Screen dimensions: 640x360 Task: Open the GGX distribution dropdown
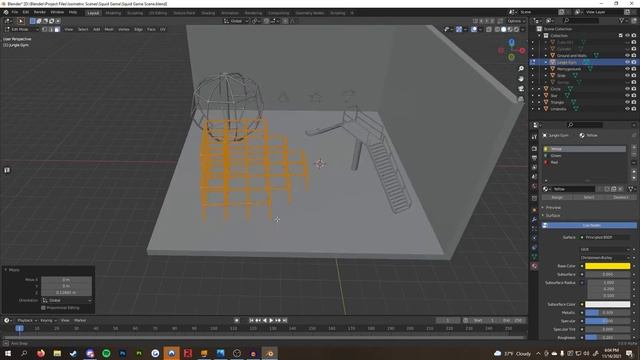[x=605, y=249]
